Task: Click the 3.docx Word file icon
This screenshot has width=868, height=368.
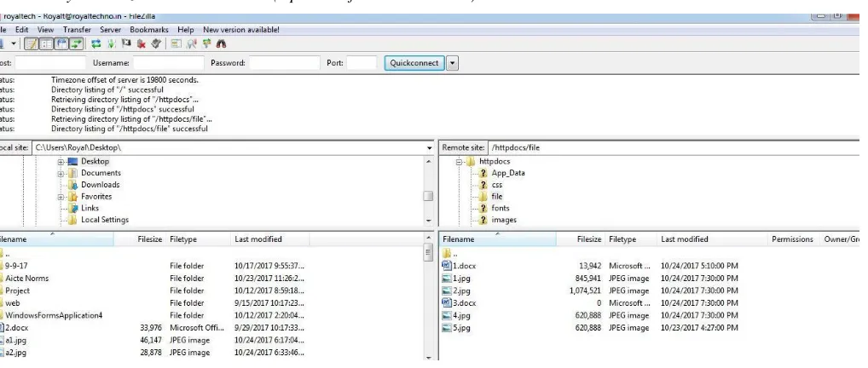Action: [447, 302]
